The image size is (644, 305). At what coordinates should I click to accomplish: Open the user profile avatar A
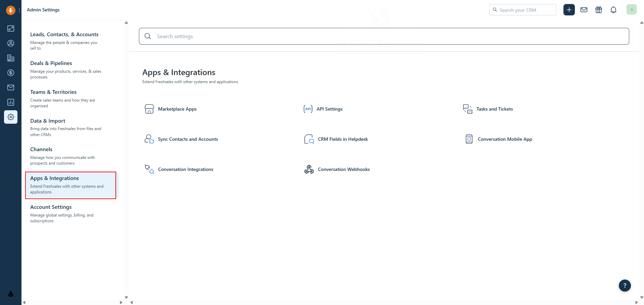pyautogui.click(x=632, y=10)
